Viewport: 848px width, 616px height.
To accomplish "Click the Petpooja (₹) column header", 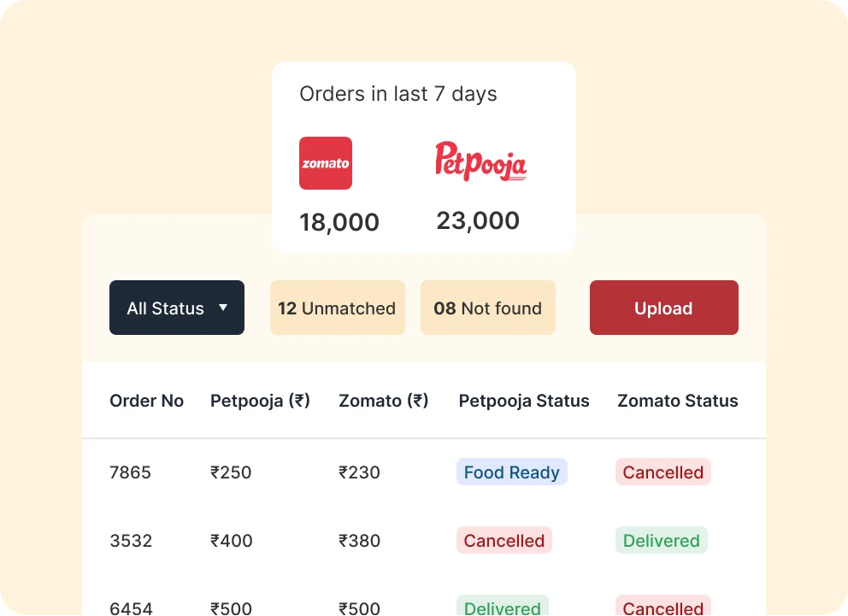I will (260, 401).
